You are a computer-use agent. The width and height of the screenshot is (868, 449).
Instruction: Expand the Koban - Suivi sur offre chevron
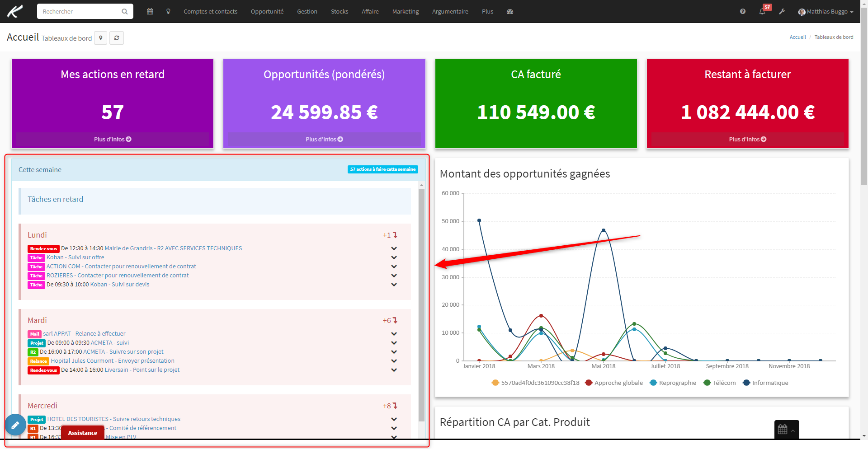coord(394,257)
